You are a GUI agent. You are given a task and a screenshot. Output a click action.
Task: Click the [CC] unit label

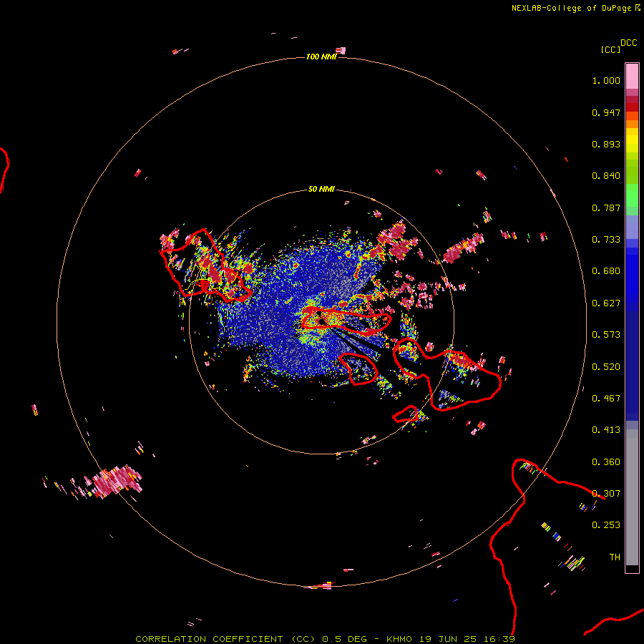pyautogui.click(x=610, y=49)
